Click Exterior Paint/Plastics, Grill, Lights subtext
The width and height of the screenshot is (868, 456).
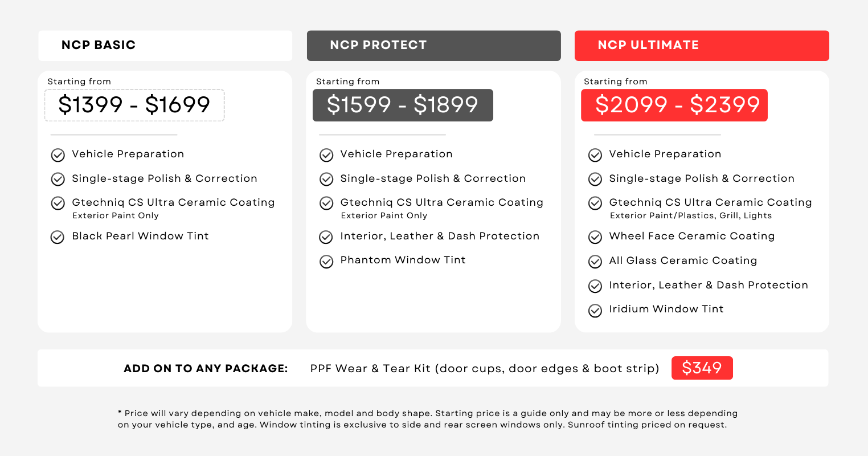(690, 215)
